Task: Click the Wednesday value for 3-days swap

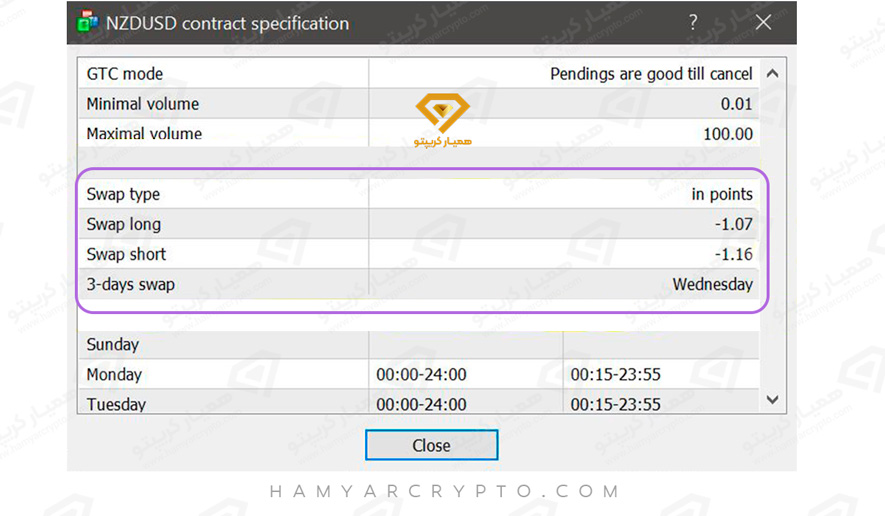Action: coord(712,284)
